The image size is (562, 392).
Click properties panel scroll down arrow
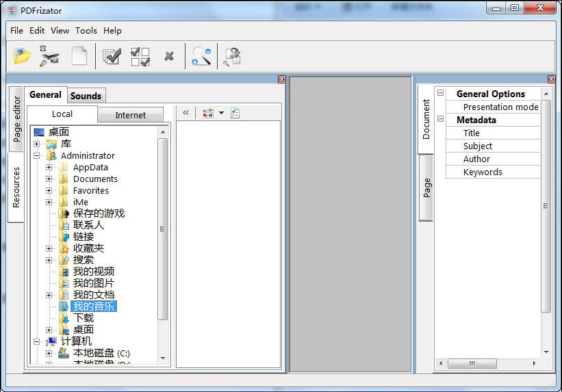pyautogui.click(x=546, y=352)
